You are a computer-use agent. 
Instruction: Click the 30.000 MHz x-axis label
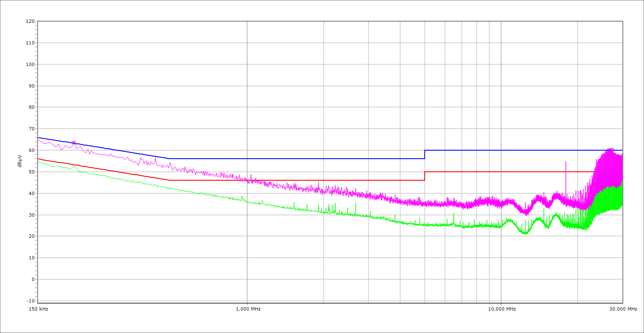tap(623, 309)
